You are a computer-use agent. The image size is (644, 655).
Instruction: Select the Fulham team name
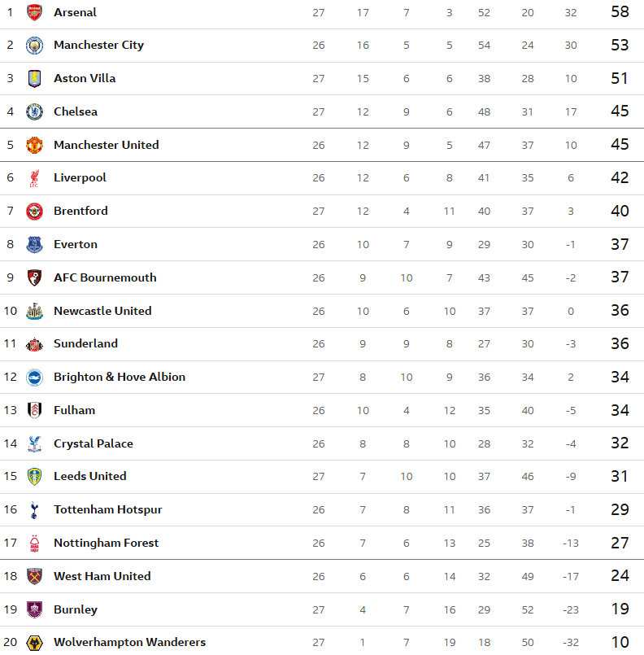(74, 411)
